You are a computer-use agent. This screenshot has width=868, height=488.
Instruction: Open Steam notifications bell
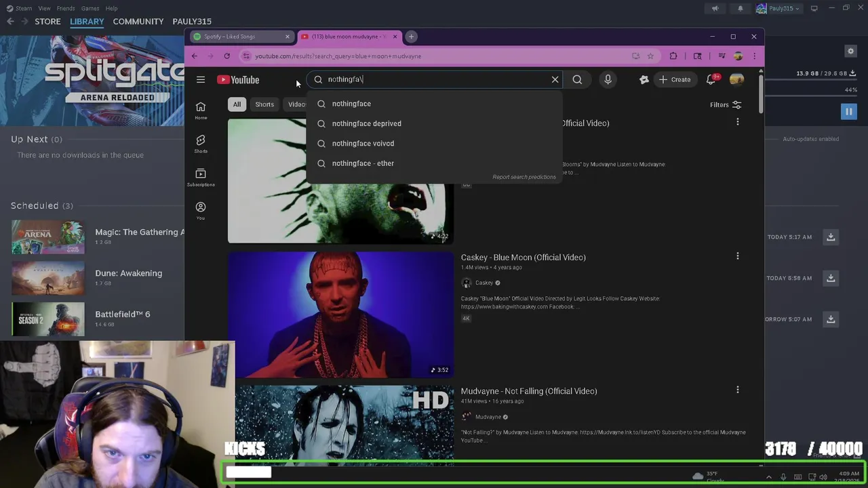pyautogui.click(x=741, y=8)
